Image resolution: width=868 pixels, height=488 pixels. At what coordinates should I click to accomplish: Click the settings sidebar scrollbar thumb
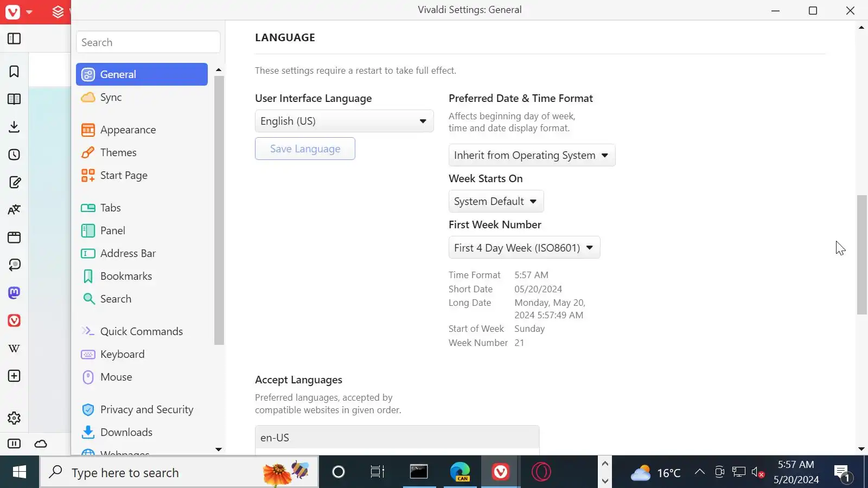point(219,210)
